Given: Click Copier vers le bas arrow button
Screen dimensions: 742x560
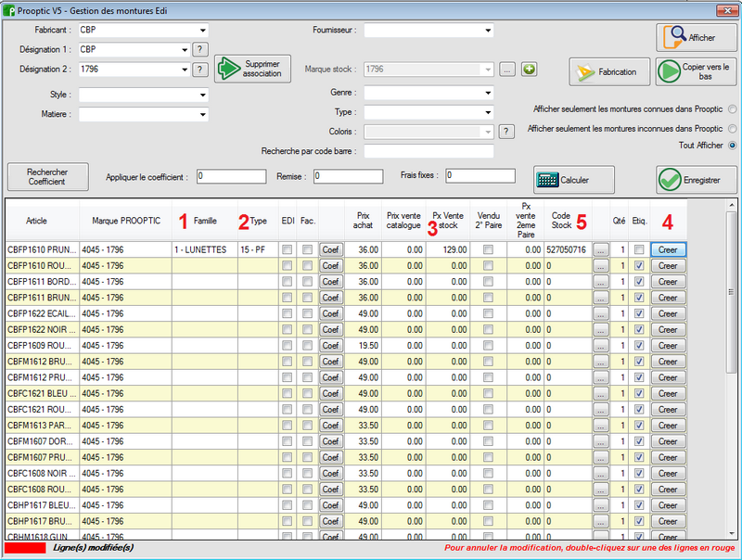Looking at the screenshot, I should [697, 72].
